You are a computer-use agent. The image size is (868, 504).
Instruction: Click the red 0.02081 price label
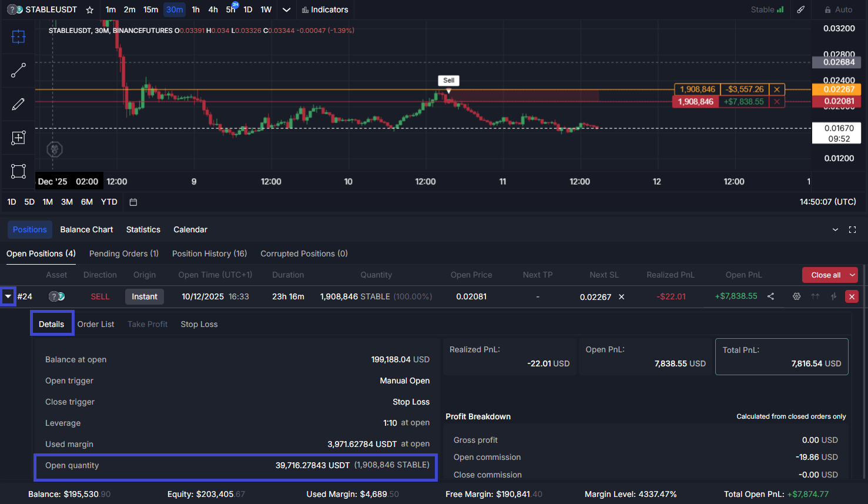click(836, 101)
